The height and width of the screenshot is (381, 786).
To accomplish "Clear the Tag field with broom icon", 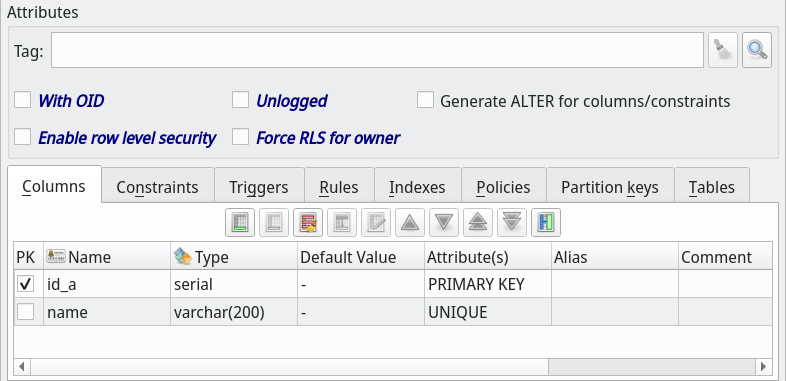I will (x=723, y=50).
